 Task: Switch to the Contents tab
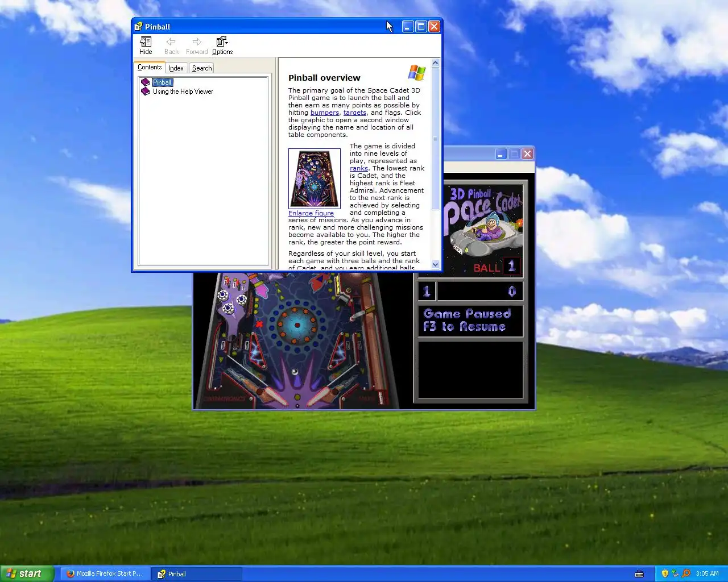[150, 67]
